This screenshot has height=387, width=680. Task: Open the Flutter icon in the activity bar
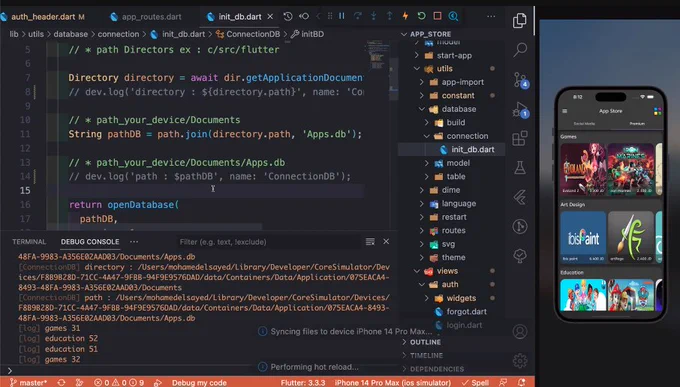point(520,197)
